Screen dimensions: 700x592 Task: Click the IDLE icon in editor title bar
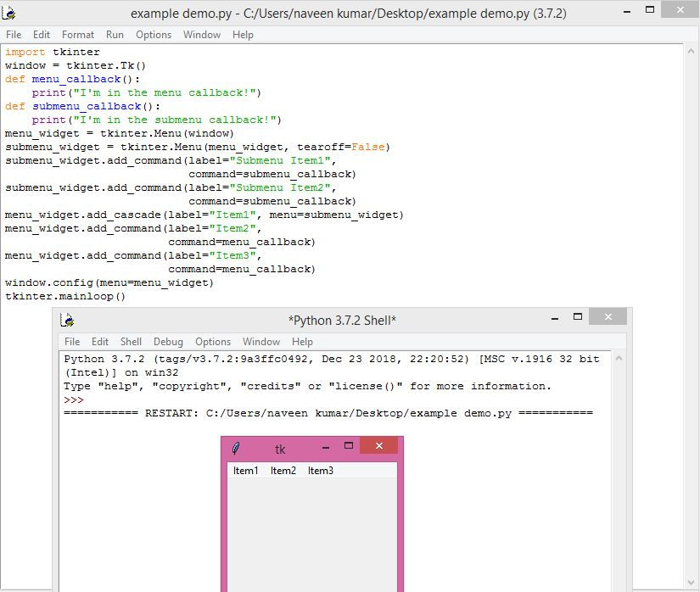[9, 14]
